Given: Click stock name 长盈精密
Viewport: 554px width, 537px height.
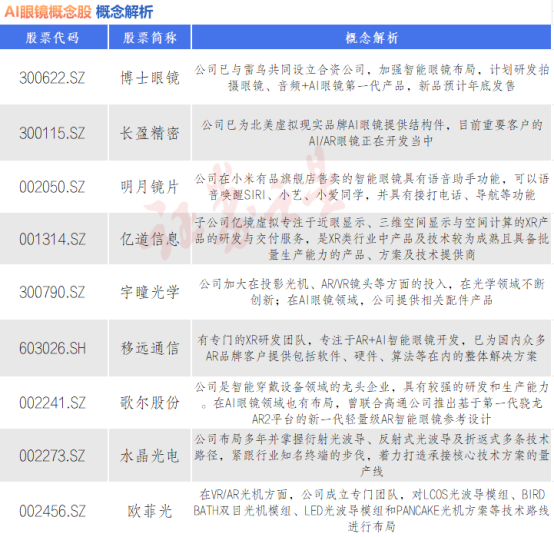Looking at the screenshot, I should (150, 133).
